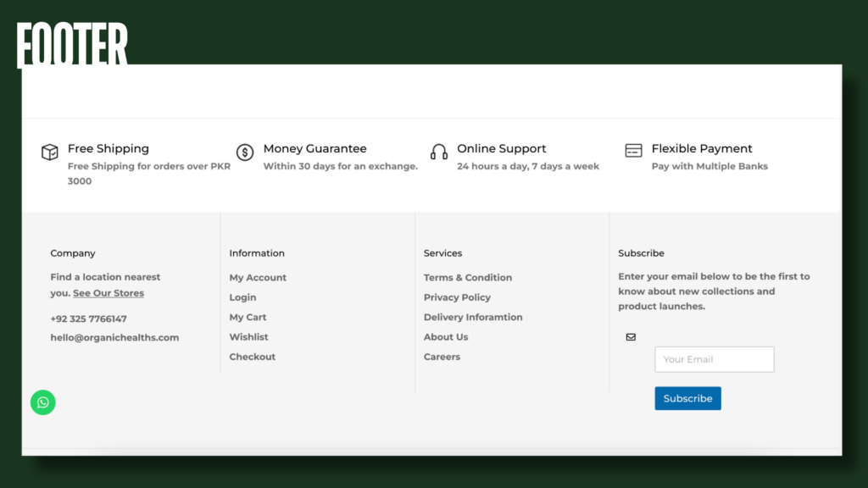Screen dimensions: 868x488
Task: Click the hello@organichealths.com email address
Action: pyautogui.click(x=114, y=338)
